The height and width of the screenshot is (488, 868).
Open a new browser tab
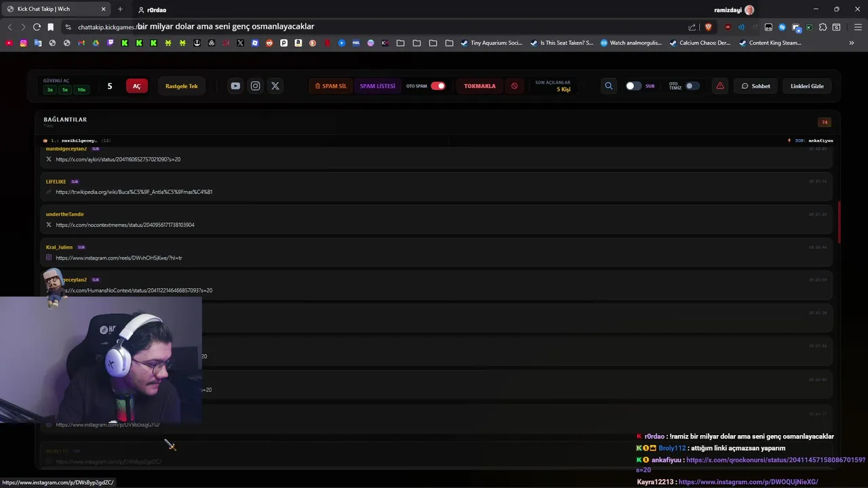pyautogui.click(x=120, y=9)
